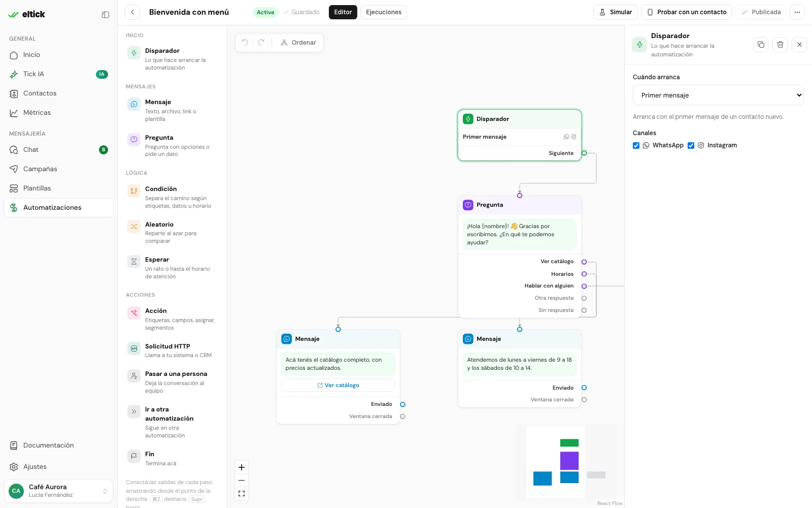Open the Primer mensaje trigger dropdown
The width and height of the screenshot is (812, 508).
[x=718, y=95]
